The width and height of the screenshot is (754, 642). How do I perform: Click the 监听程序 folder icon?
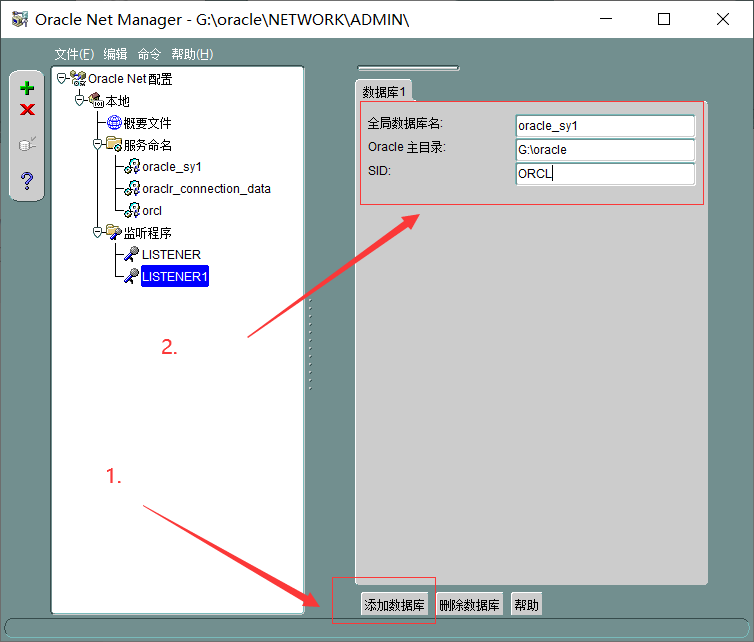(x=114, y=232)
